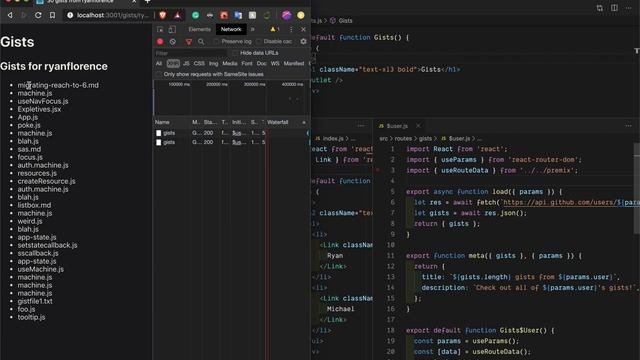The image size is (640, 360).
Task: Open the purple profile avatar icon
Action: (287, 15)
